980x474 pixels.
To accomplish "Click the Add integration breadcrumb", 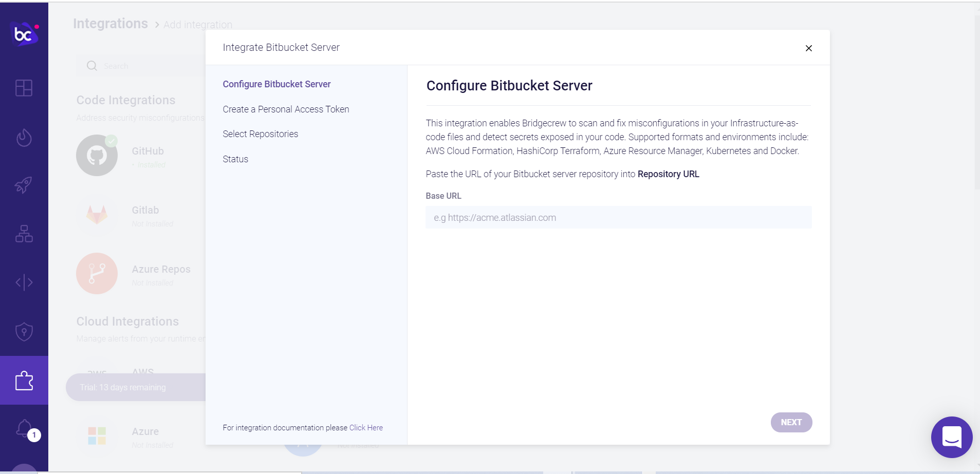I will click(198, 25).
